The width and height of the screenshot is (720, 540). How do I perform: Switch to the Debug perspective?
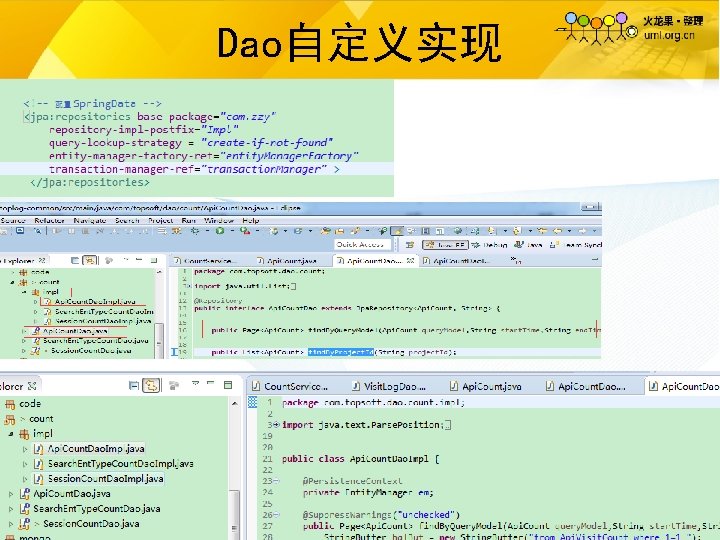489,245
